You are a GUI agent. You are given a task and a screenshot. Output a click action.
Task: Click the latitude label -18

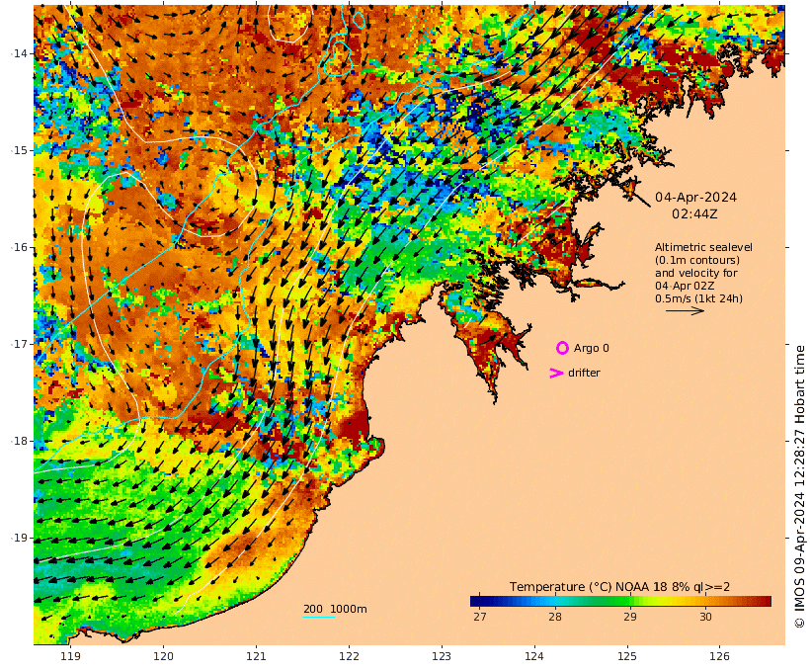click(x=20, y=441)
